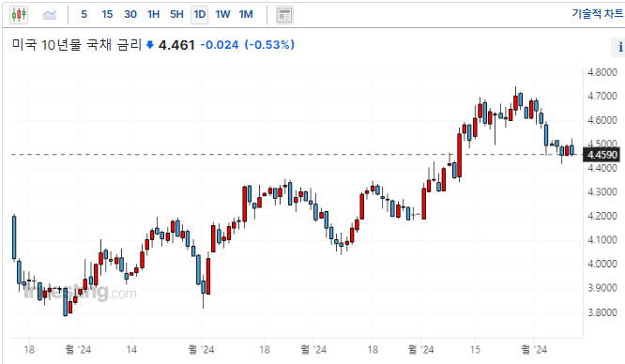Viewport: 625px width, 364px height.
Task: Click the 미국 10년물 국채 금리 title
Action: click(x=77, y=45)
